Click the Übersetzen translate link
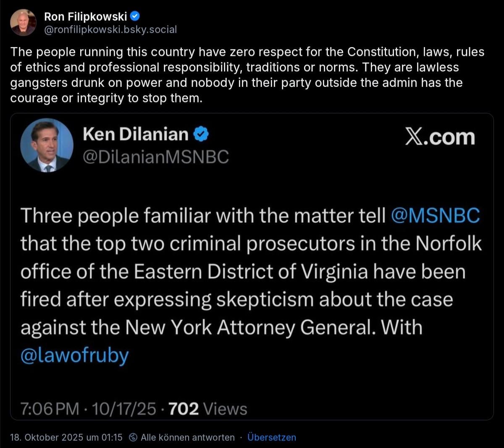This screenshot has width=504, height=448. [x=271, y=437]
